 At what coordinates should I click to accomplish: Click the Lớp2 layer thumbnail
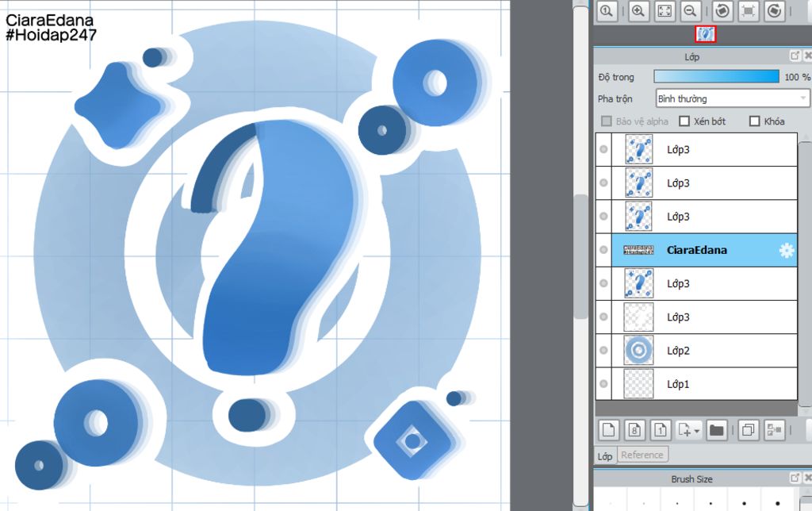[x=638, y=351]
